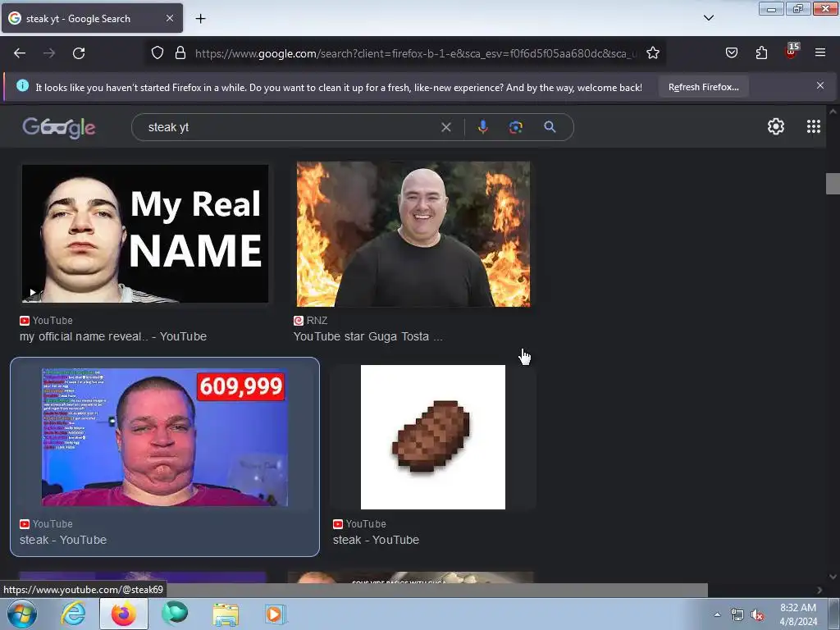
Task: Open the bald man with flames image
Action: click(413, 234)
